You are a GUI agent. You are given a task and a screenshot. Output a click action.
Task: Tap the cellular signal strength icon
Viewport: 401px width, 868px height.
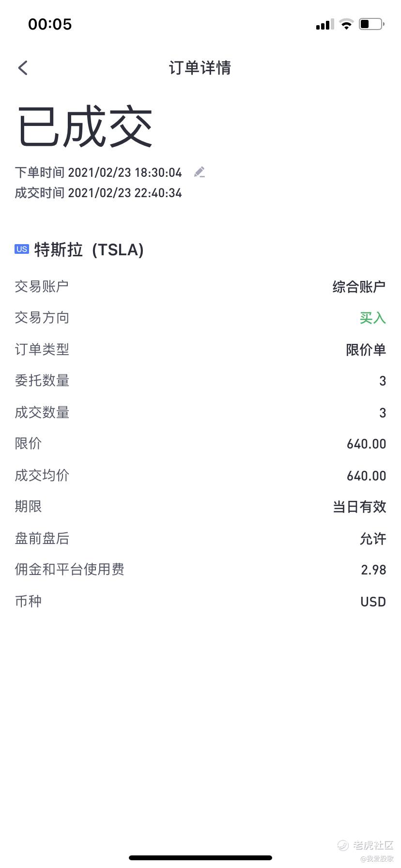pos(324,24)
